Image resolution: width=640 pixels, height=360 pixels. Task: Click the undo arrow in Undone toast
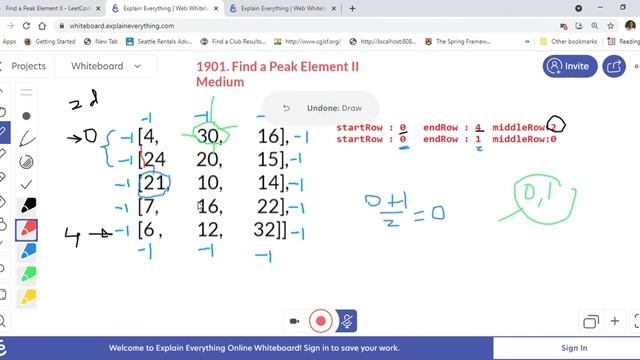pyautogui.click(x=286, y=108)
